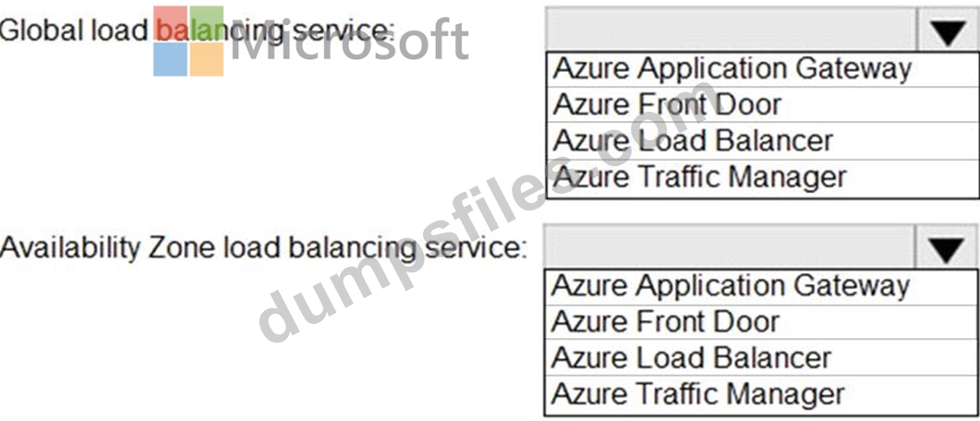
Task: Click the Microsoft wordmark text
Action: coord(350,40)
